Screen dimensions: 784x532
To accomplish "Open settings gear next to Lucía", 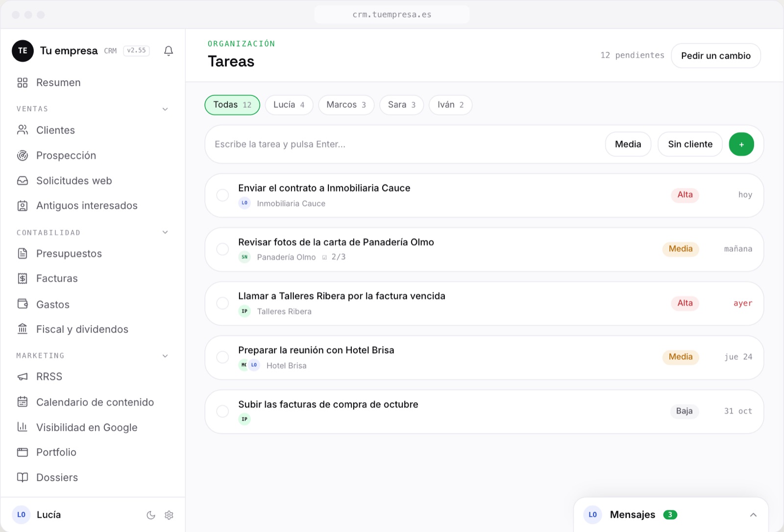I will [169, 515].
